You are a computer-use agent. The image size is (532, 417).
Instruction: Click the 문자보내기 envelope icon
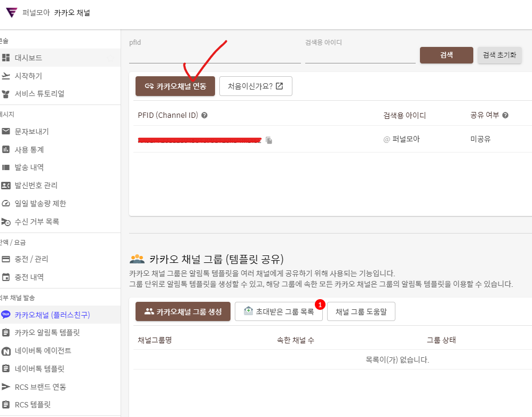(6, 132)
